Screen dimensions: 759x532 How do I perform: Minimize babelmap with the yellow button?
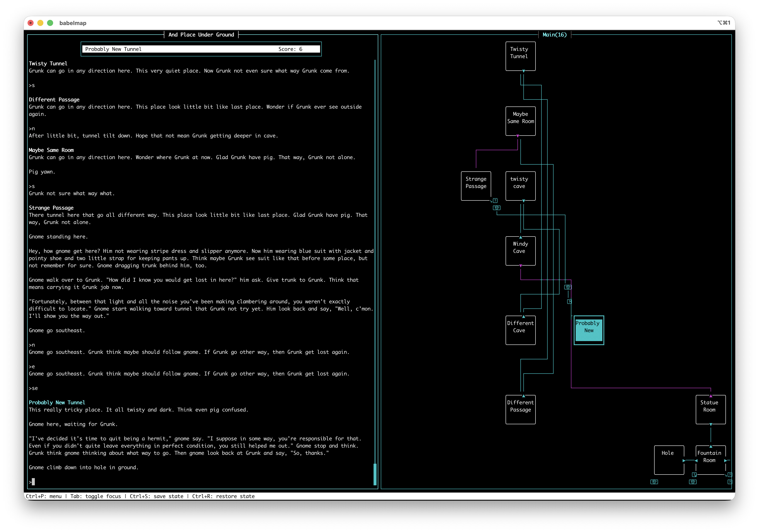coord(40,23)
